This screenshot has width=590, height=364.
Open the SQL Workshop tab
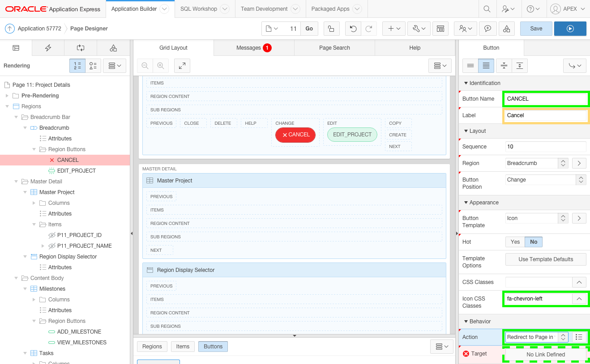205,9
